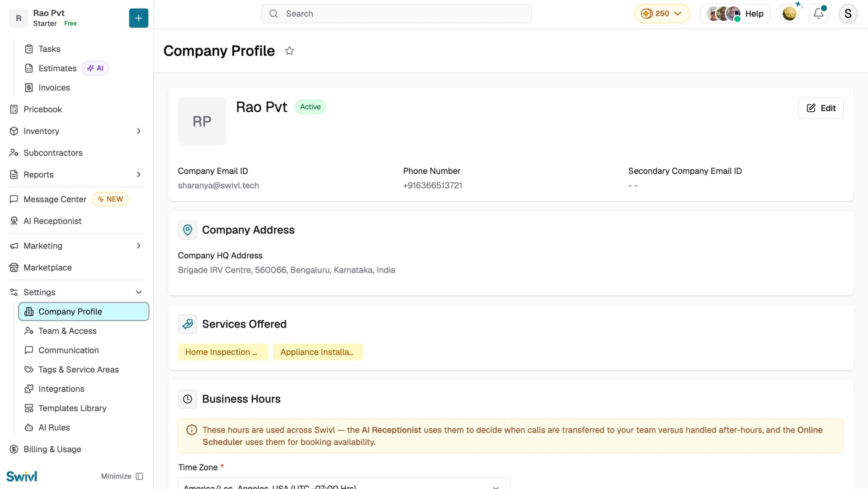Click the Edit company button
Image resolution: width=868 pixels, height=489 pixels.
821,108
